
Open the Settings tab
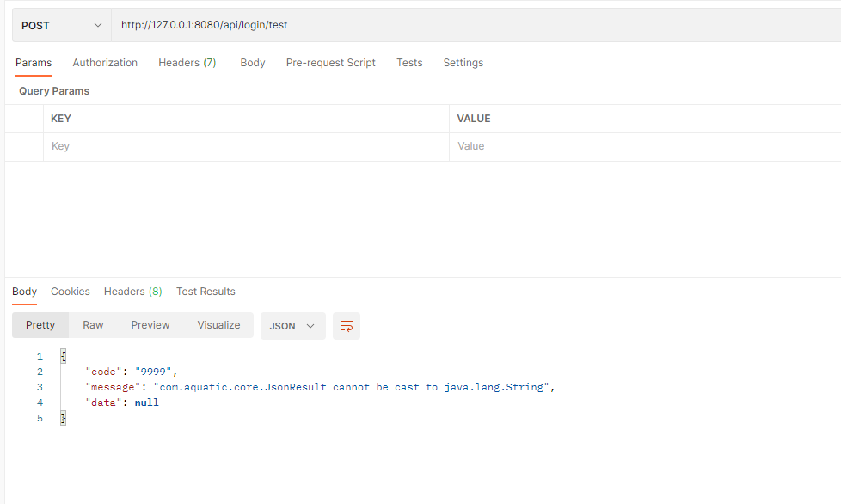pyautogui.click(x=463, y=63)
